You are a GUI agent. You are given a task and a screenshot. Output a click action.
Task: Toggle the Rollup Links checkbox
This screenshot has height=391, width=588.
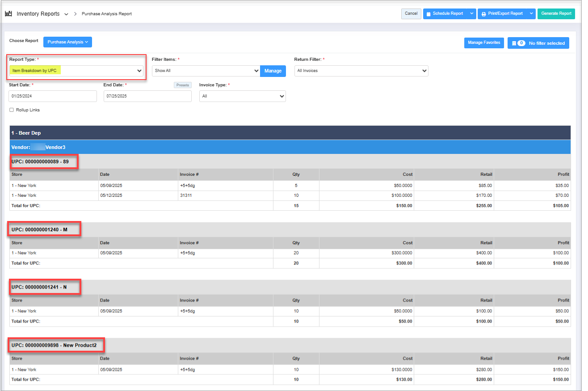[x=12, y=110]
